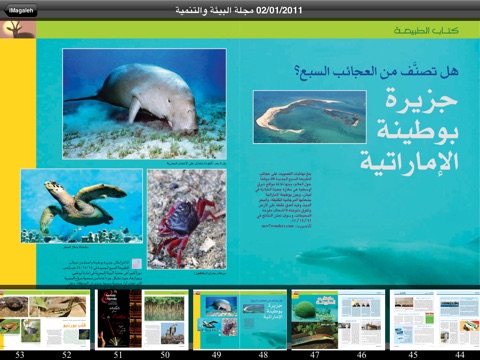Screen dimensions: 480x360
Task: Select pages 52-53 spread thumbnail
Action: coord(45,320)
